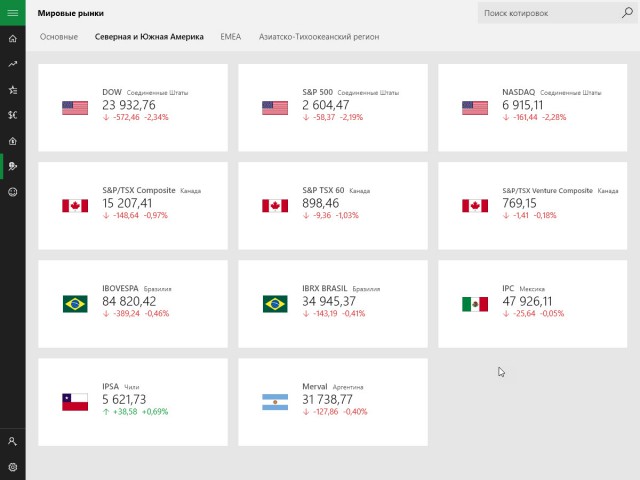This screenshot has width=640, height=480.
Task: Open the user account icon
Action: tap(13, 441)
